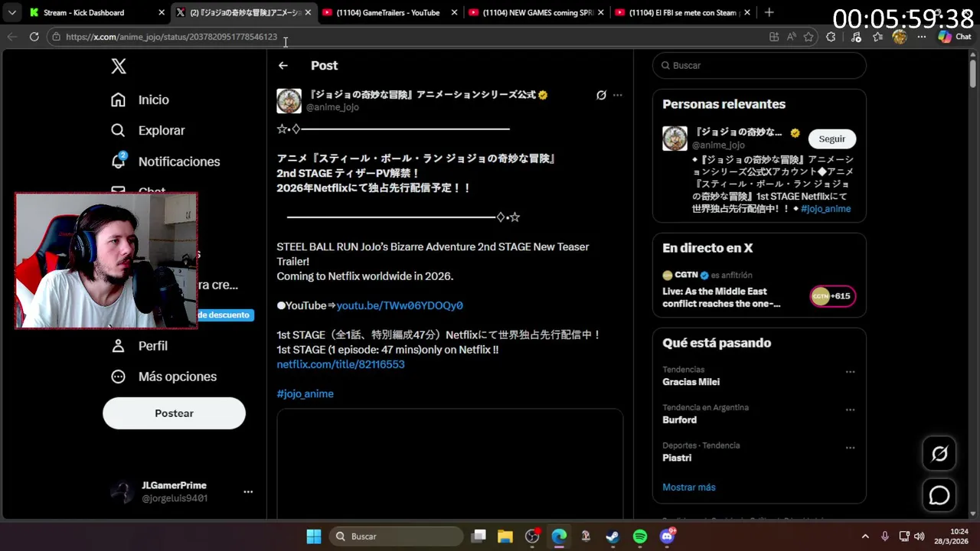The height and width of the screenshot is (551, 980).
Task: Open Spotify from the taskbar
Action: (x=640, y=536)
